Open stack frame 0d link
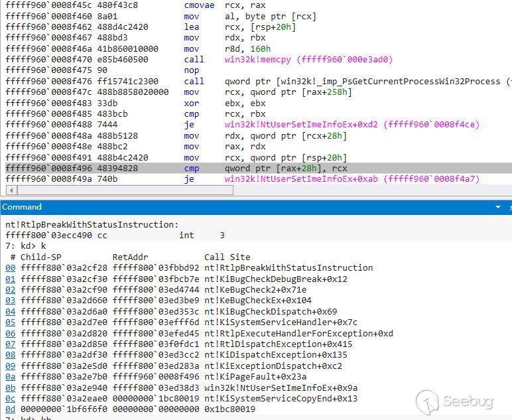The image size is (512, 420). (11, 409)
